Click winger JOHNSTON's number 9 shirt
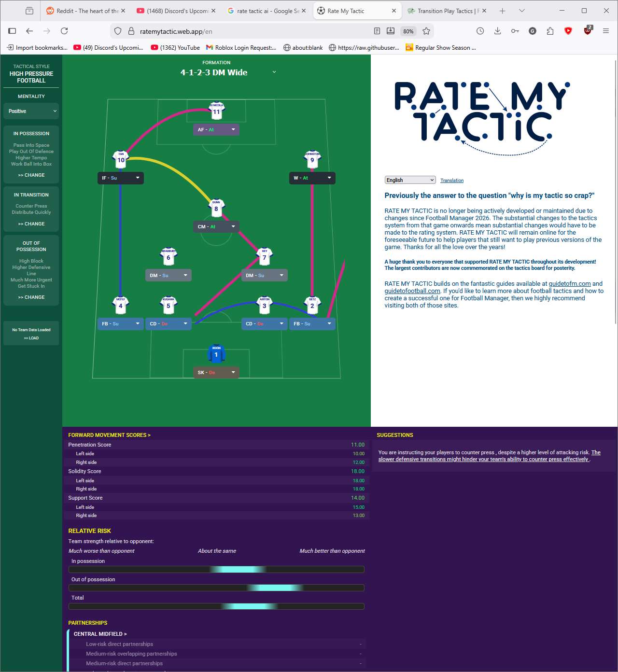Image resolution: width=618 pixels, height=672 pixels. pyautogui.click(x=312, y=160)
